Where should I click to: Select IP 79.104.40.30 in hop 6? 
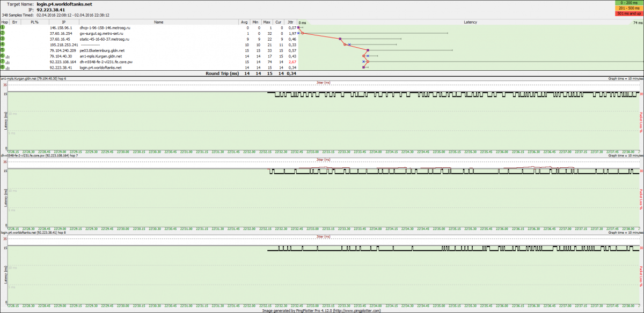60,56
